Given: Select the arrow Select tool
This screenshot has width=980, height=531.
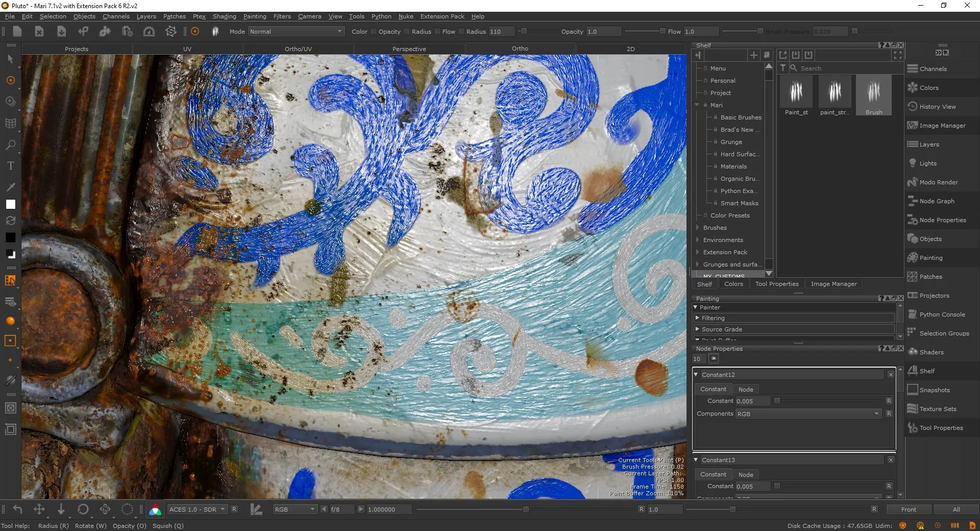Looking at the screenshot, I should tap(10, 59).
